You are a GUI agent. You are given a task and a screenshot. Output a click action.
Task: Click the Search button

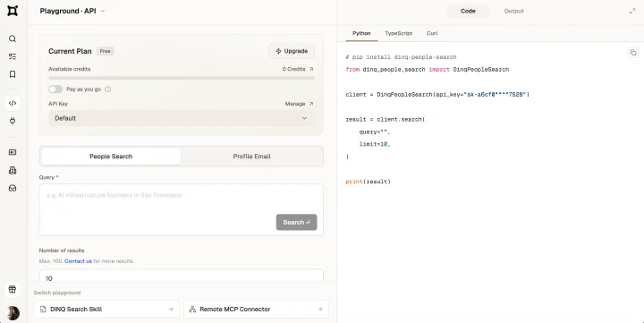click(x=297, y=222)
